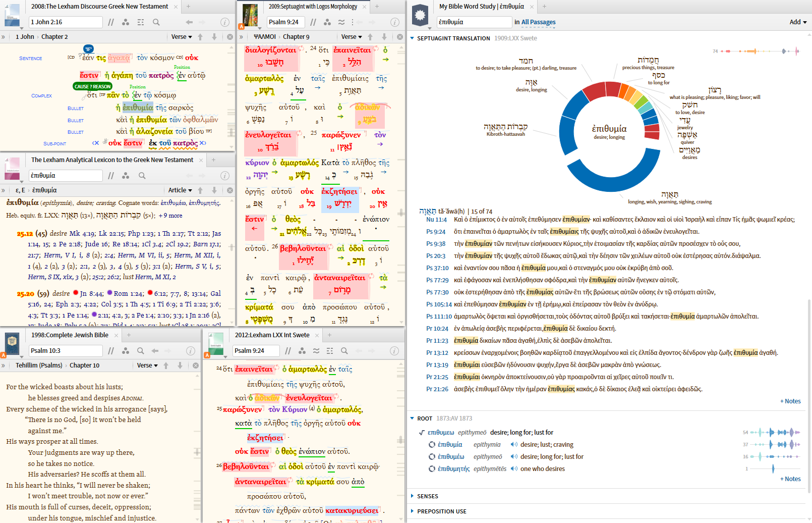Open the overflow menu in Septuagint Logos Morphology toolbar
The height and width of the screenshot is (523, 812).
coord(352,22)
